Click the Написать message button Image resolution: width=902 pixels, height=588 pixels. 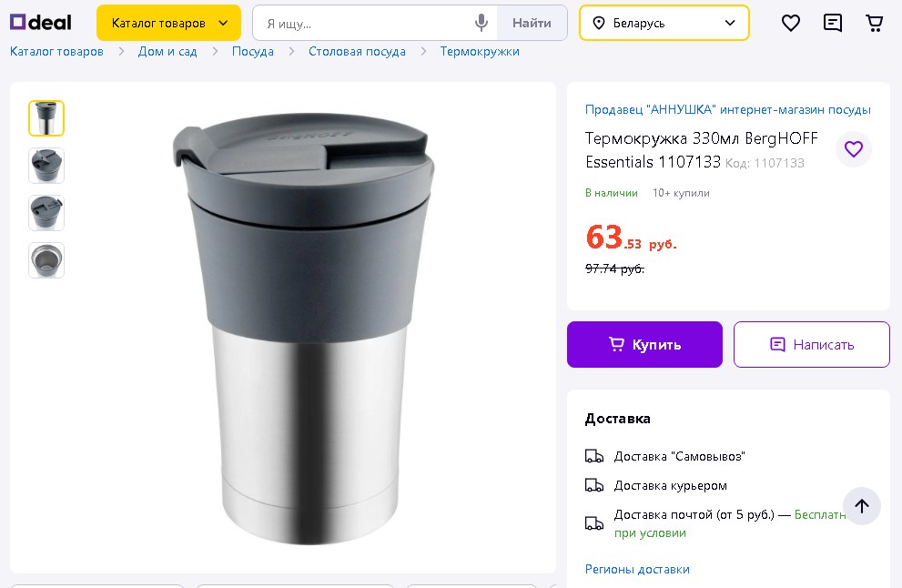click(x=811, y=345)
